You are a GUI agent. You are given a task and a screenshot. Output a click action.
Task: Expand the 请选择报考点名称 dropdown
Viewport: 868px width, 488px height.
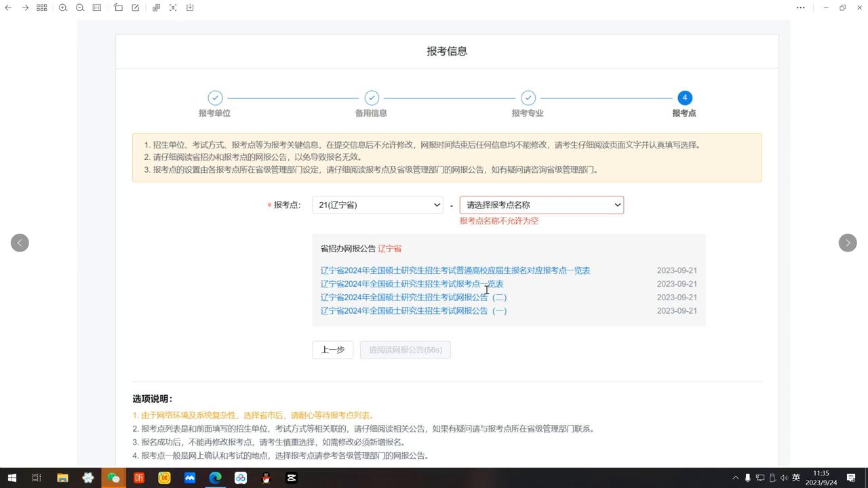click(x=540, y=205)
